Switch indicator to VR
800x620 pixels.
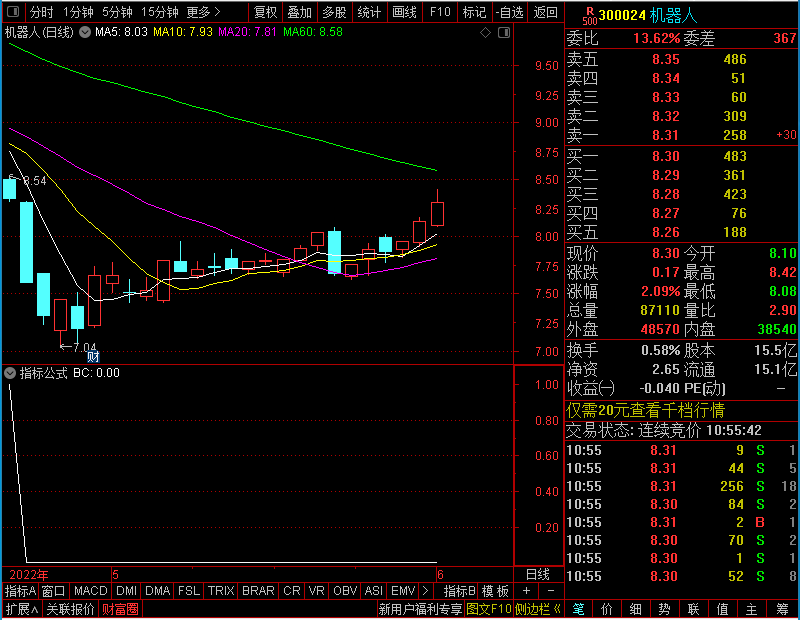pos(316,591)
